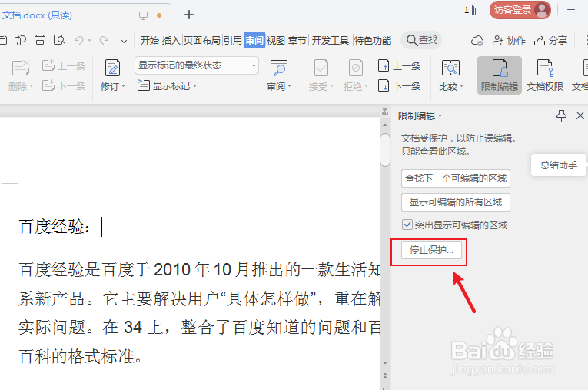Click the 分享 share button
Screen dimensions: 588x390
click(x=550, y=40)
